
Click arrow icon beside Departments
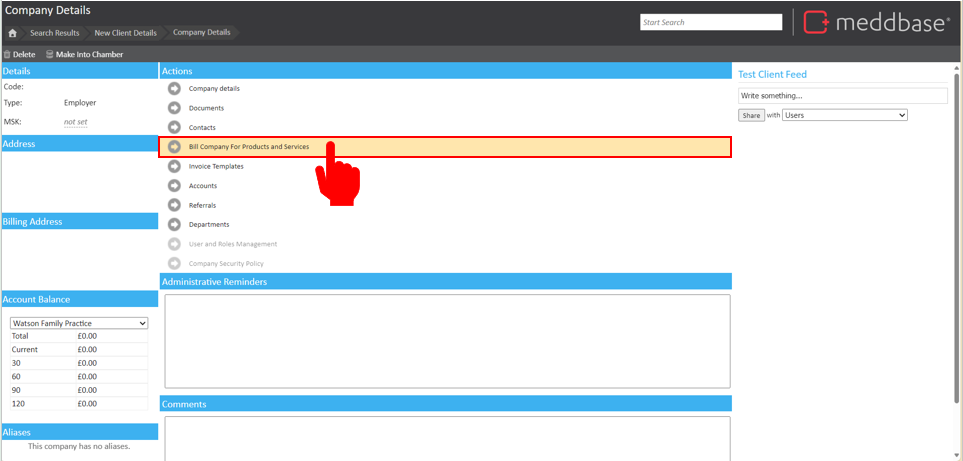point(174,225)
